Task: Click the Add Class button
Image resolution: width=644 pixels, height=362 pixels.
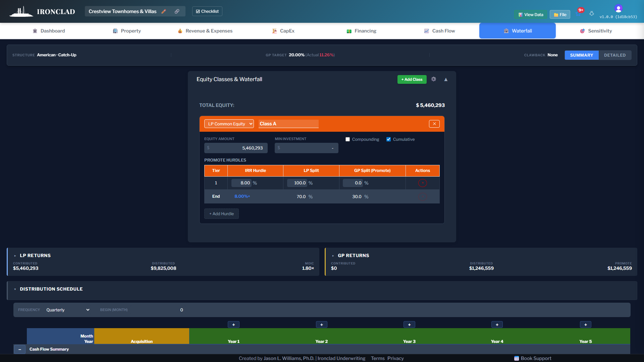Action: click(412, 79)
